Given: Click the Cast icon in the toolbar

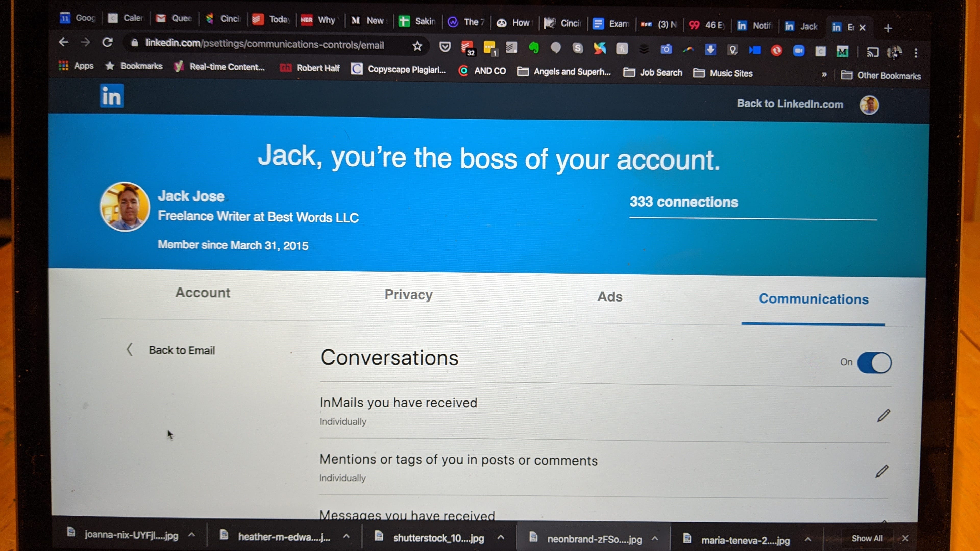Looking at the screenshot, I should pos(873,52).
